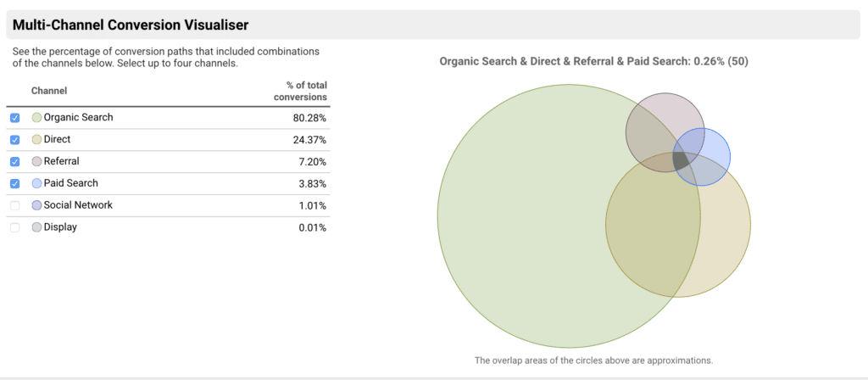Click the Social Network color dot
Image resolution: width=868 pixels, height=380 pixels.
[36, 206]
